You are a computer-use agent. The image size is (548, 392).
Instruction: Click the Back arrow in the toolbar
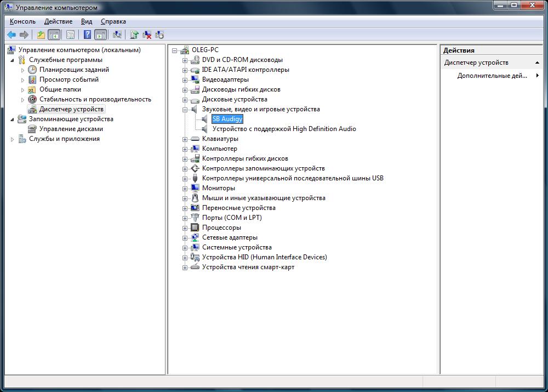11,35
